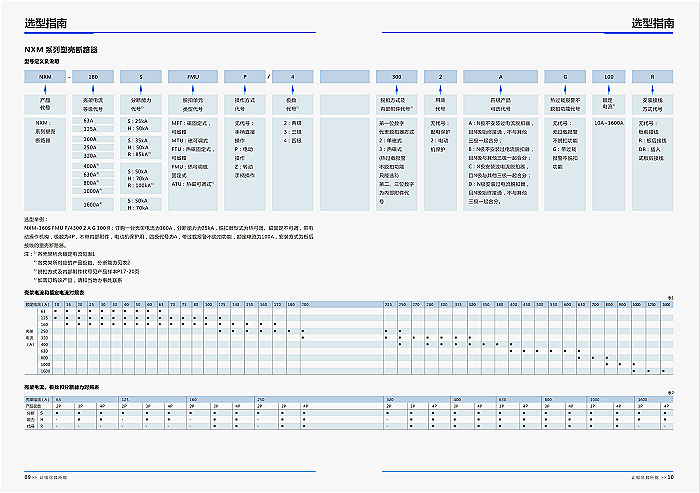This screenshot has width=700, height=493.
Task: Click the R : 100kA breaking capacity entry
Action: pos(141,185)
